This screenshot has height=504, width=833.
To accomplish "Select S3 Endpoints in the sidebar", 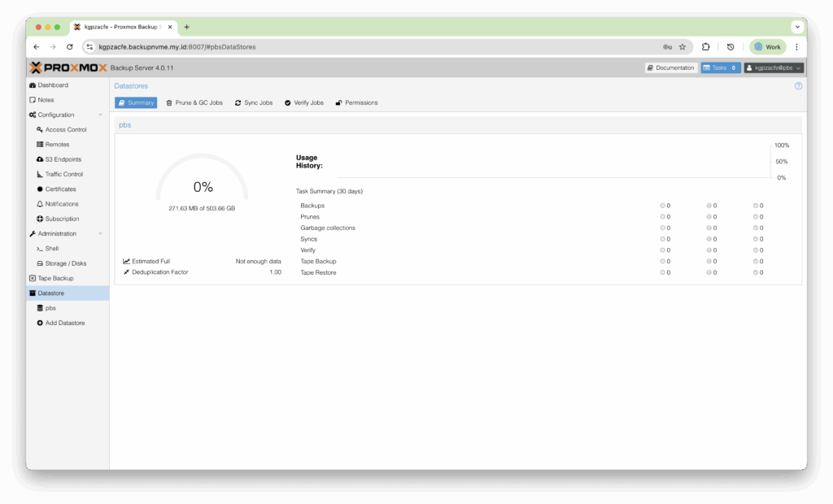I will click(63, 159).
